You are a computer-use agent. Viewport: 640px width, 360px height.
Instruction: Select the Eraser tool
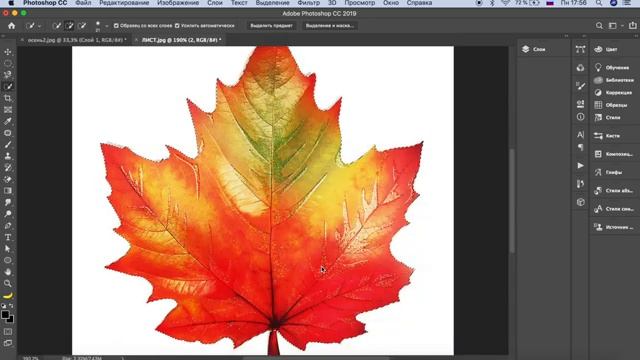point(8,179)
